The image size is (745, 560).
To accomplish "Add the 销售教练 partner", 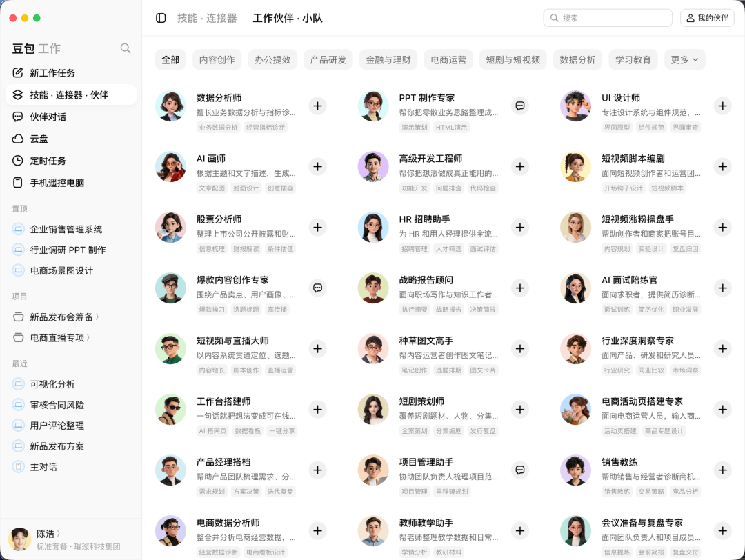I will [x=723, y=470].
